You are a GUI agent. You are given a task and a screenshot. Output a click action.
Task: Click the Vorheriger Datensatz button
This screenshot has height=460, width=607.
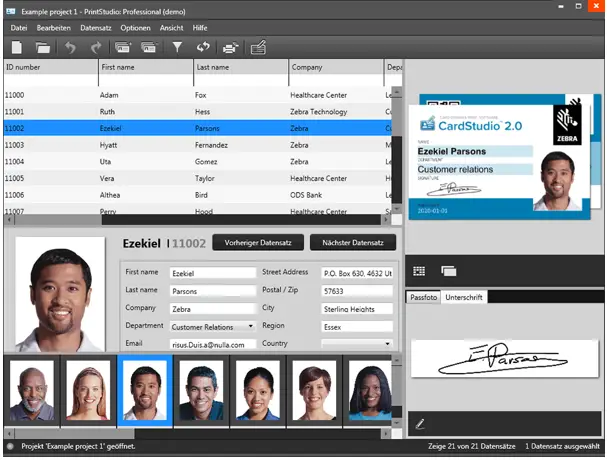tap(258, 242)
